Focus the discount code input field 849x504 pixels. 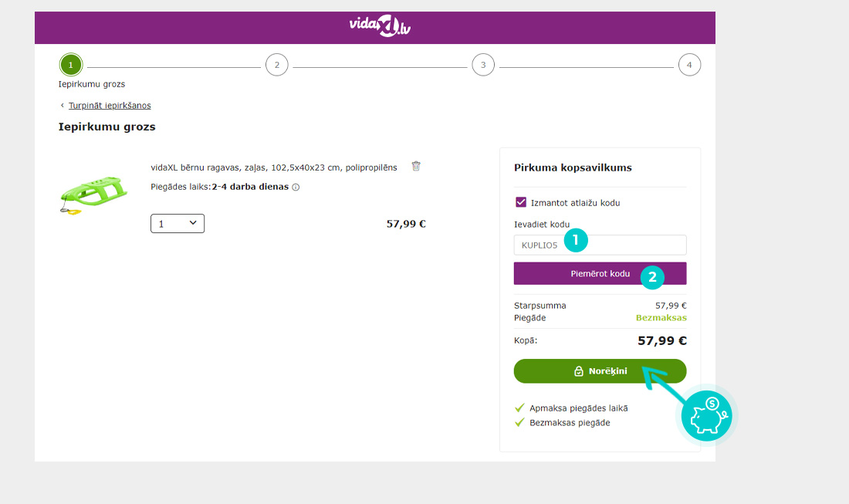[x=600, y=245]
